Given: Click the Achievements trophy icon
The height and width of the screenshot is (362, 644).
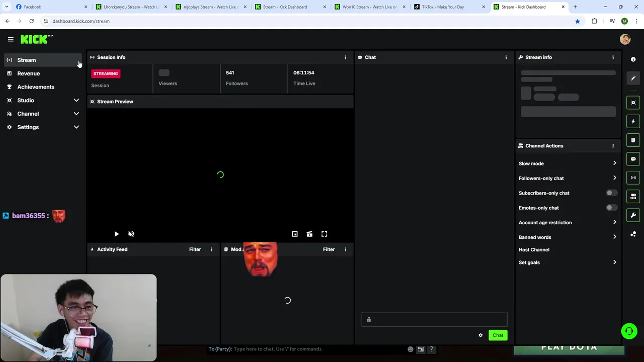Looking at the screenshot, I should click(9, 87).
